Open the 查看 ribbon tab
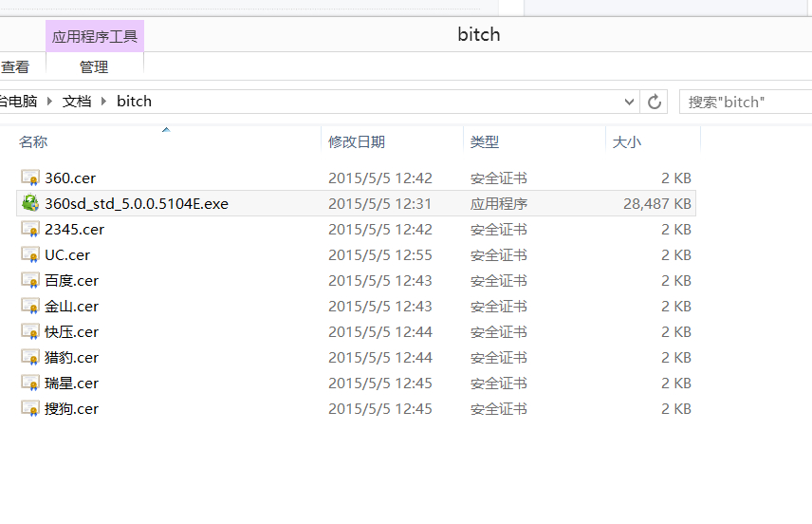Image resolution: width=812 pixels, height=524 pixels. tap(15, 66)
